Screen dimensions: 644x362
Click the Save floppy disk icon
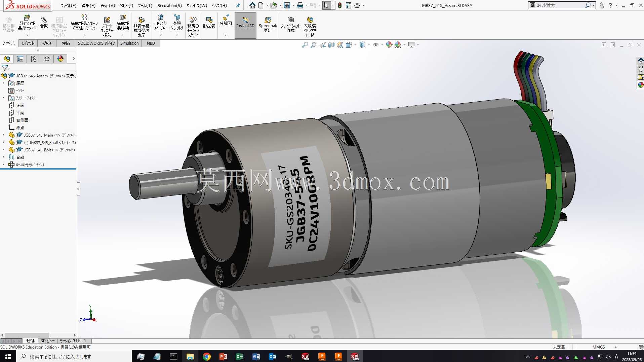click(287, 5)
